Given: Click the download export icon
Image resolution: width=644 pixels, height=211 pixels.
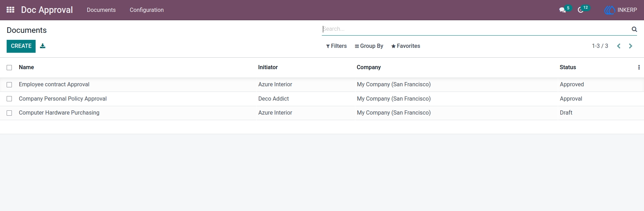Looking at the screenshot, I should 43,46.
